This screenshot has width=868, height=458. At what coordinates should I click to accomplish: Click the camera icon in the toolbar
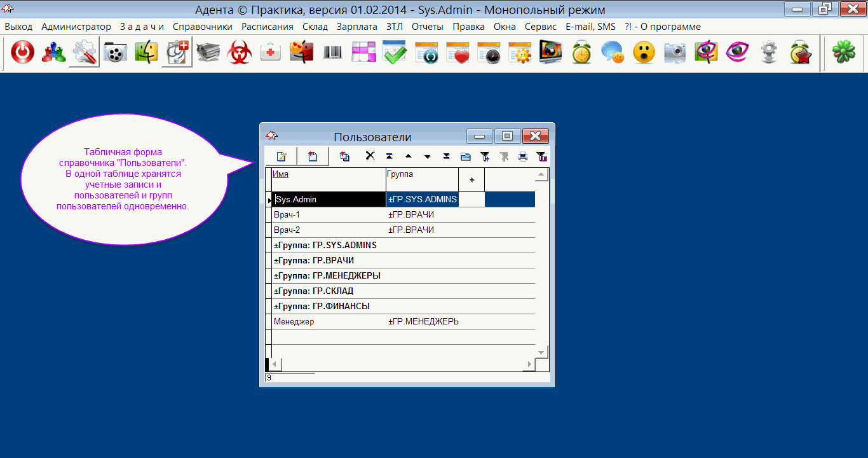click(675, 53)
